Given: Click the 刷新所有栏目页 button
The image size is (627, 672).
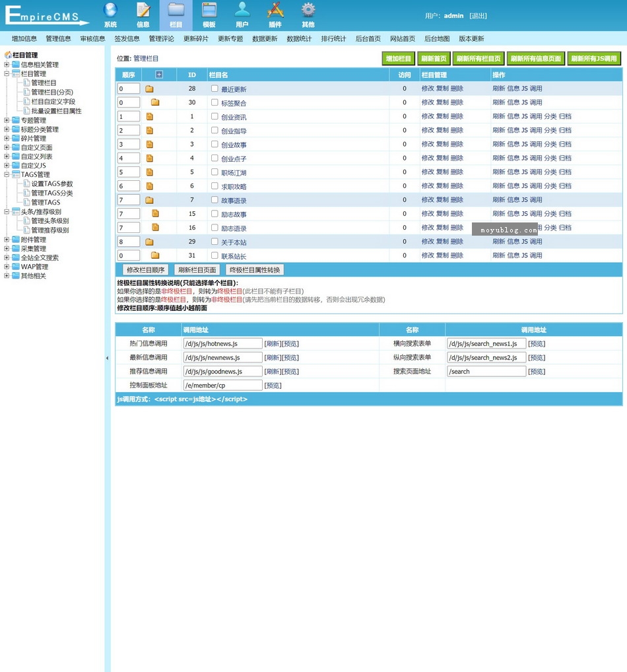Looking at the screenshot, I should pyautogui.click(x=478, y=59).
